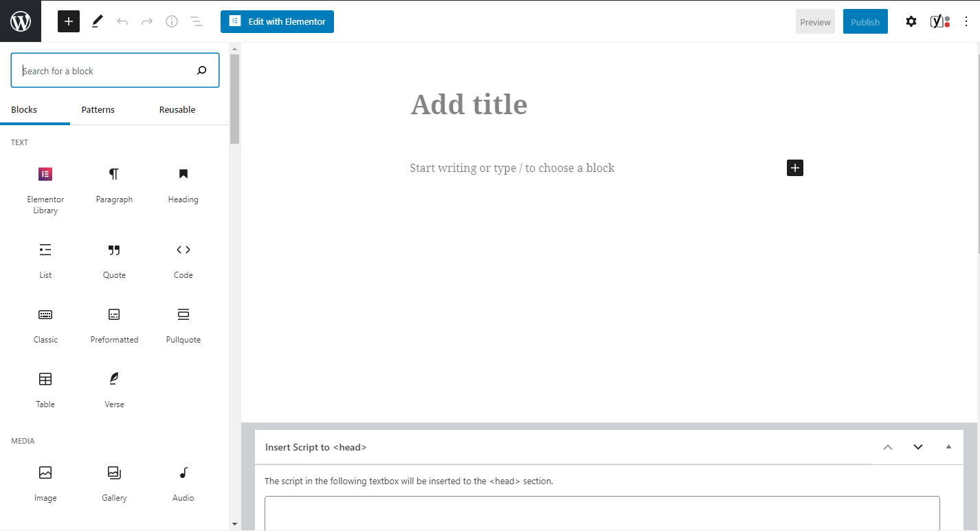Insert the Quote block

coord(114,260)
